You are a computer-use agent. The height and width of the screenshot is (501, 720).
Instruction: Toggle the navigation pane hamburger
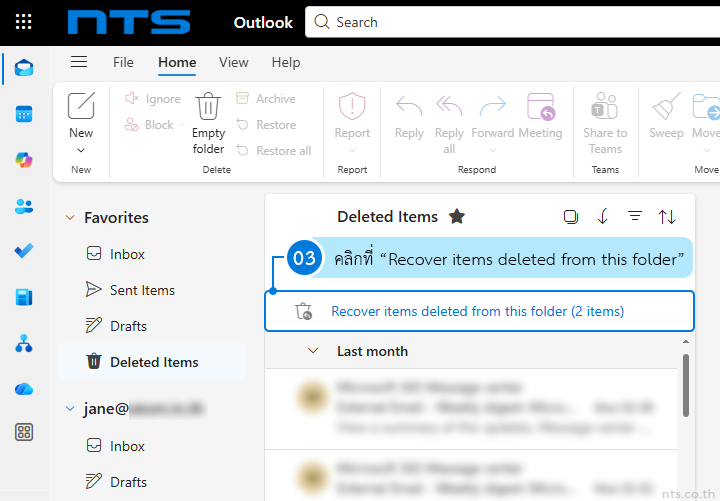tap(79, 62)
